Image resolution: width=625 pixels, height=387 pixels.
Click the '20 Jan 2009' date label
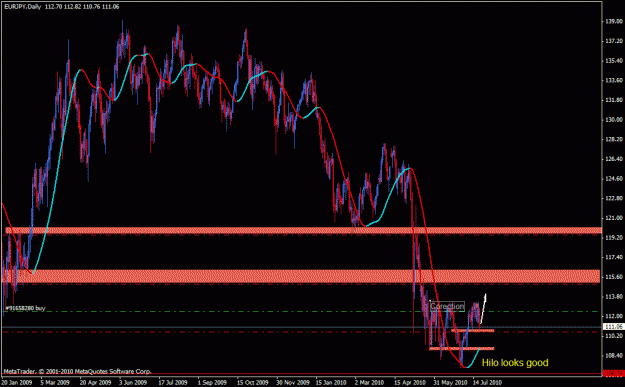click(16, 382)
